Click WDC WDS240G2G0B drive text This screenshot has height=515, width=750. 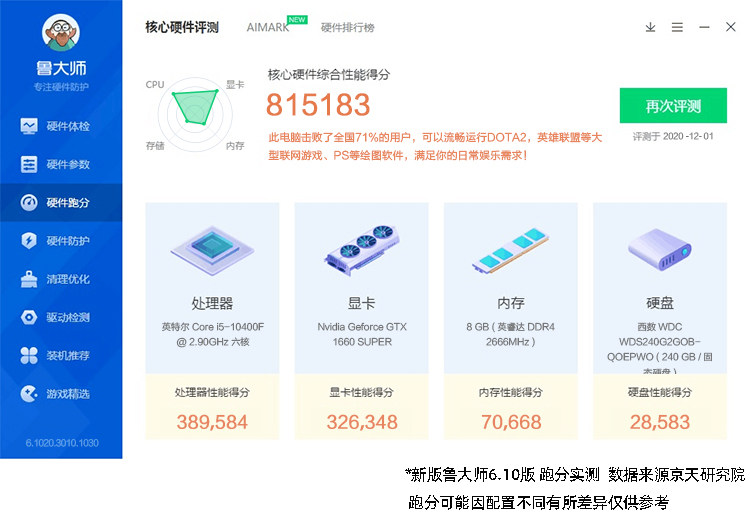click(x=660, y=348)
